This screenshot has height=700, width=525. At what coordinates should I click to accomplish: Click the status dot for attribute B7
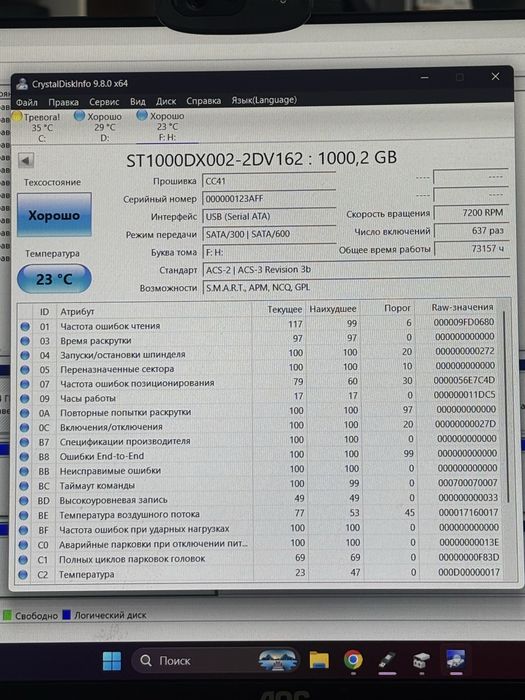point(25,442)
